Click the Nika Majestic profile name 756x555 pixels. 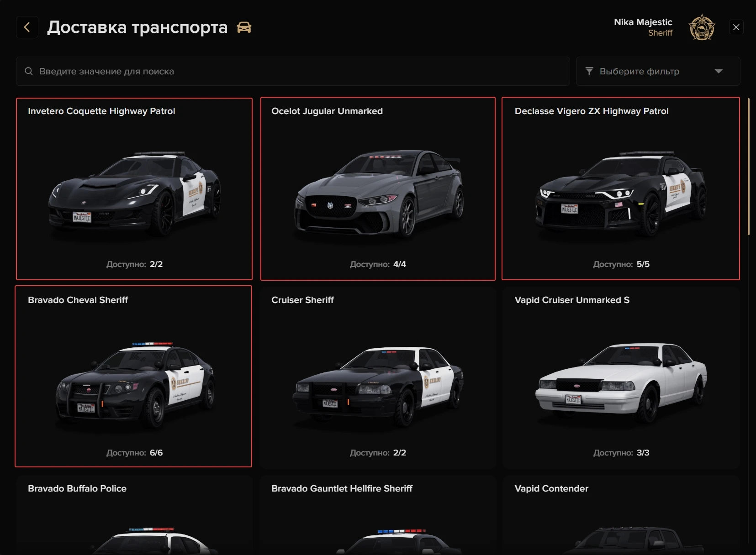(x=643, y=22)
